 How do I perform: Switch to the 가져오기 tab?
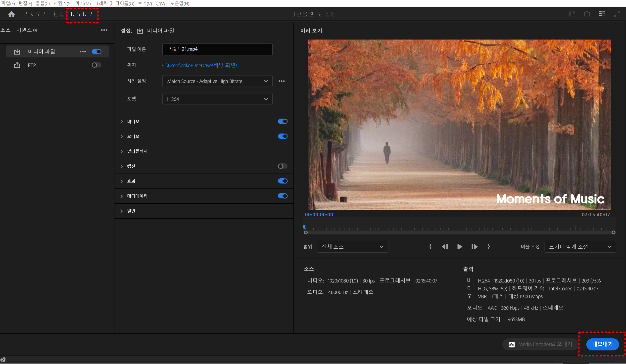[35, 14]
